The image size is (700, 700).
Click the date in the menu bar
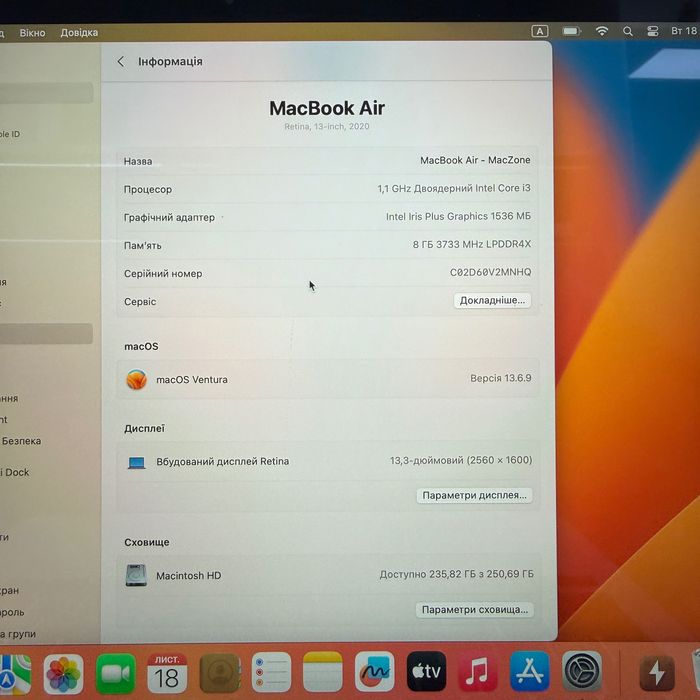tap(685, 31)
